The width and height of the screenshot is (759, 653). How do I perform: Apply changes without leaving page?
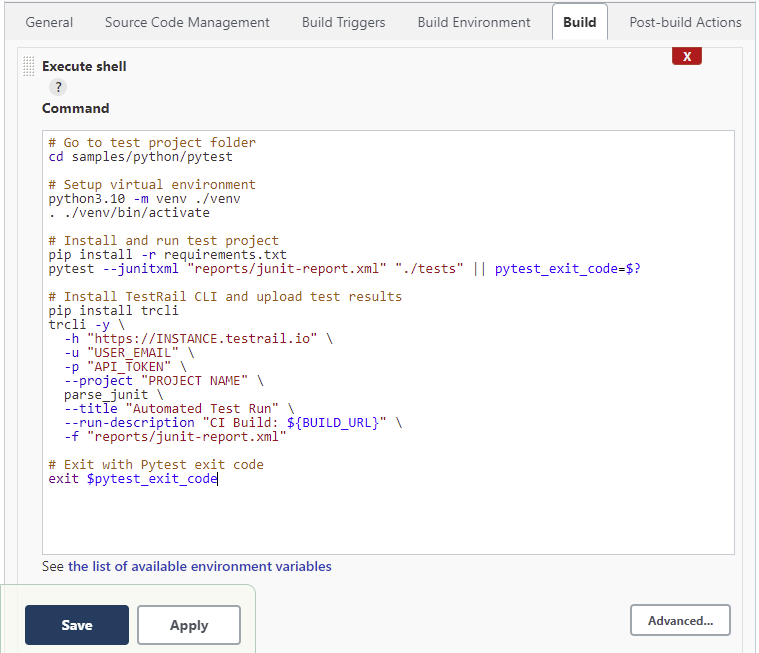point(189,625)
